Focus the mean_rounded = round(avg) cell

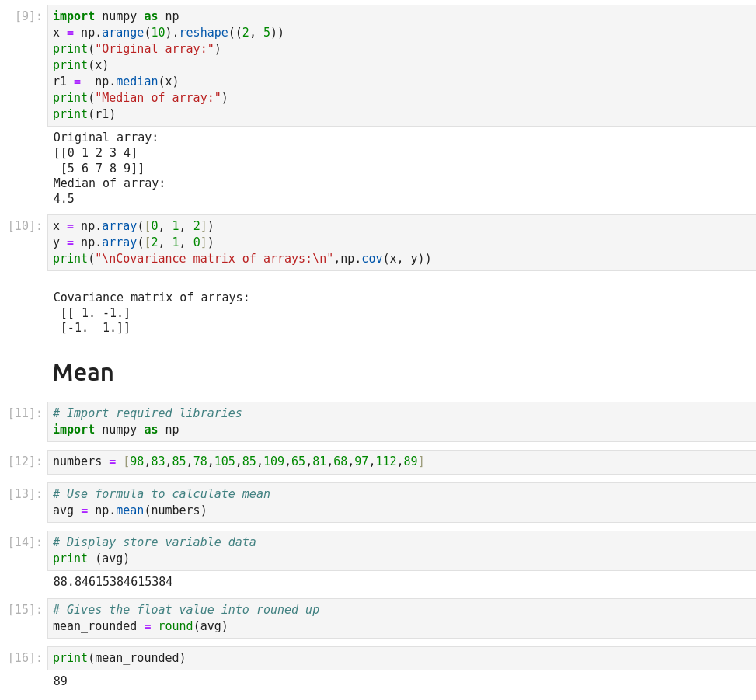tap(388, 618)
